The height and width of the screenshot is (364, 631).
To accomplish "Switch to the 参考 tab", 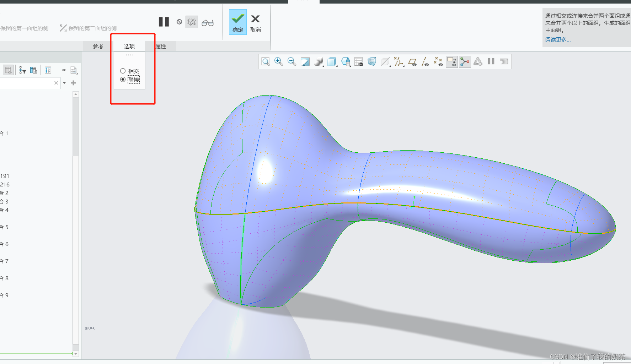I will coord(98,46).
